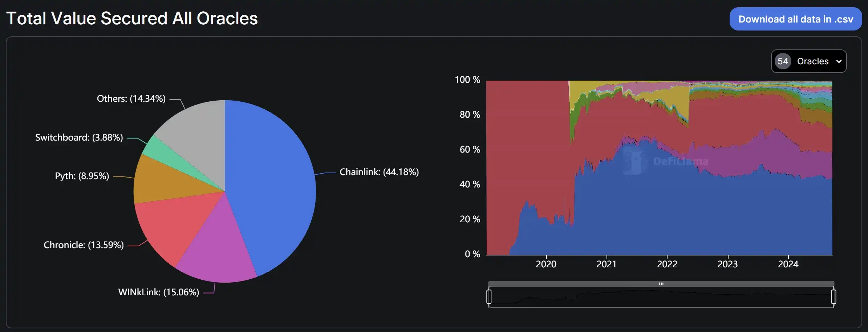Click the dropdown chevron beside Oracles

coord(839,61)
